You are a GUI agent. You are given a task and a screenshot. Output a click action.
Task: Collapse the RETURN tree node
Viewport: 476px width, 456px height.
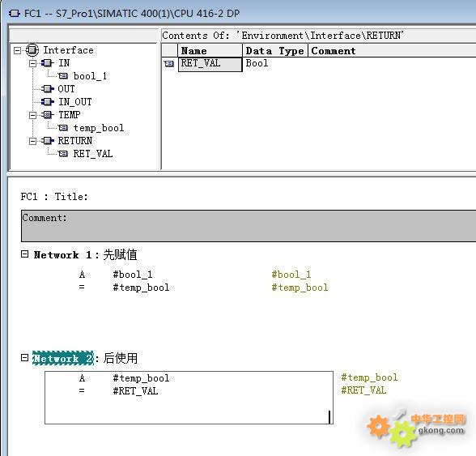tap(32, 141)
